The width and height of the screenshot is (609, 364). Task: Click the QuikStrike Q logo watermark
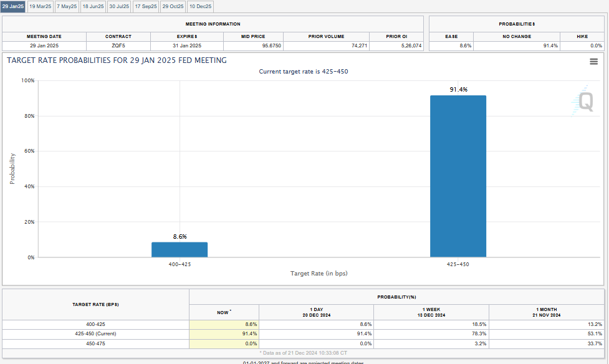point(583,101)
